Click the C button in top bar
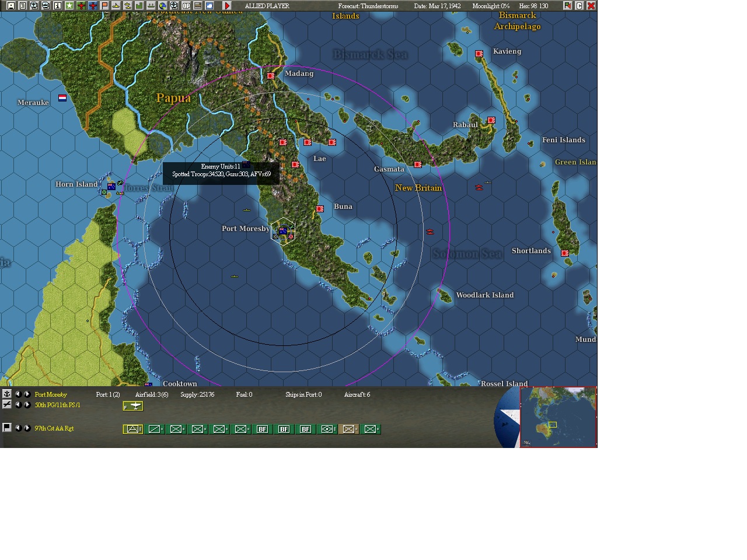Image resolution: width=747 pixels, height=560 pixels. [580, 6]
